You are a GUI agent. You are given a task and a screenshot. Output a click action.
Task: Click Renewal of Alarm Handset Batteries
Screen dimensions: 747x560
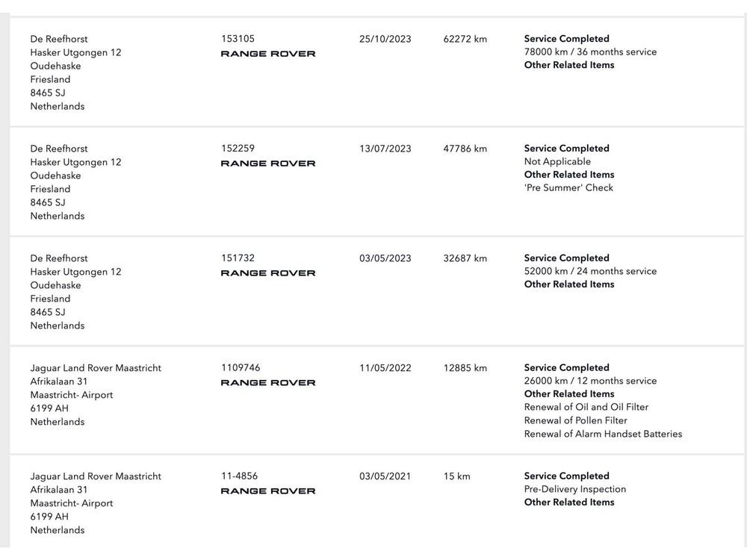click(603, 434)
